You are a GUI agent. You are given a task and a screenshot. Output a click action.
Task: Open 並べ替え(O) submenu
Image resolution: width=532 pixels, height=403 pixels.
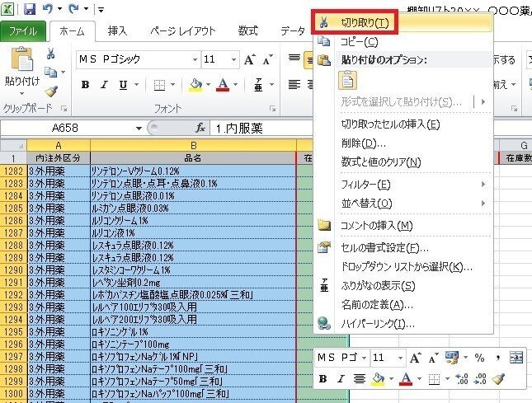click(403, 204)
